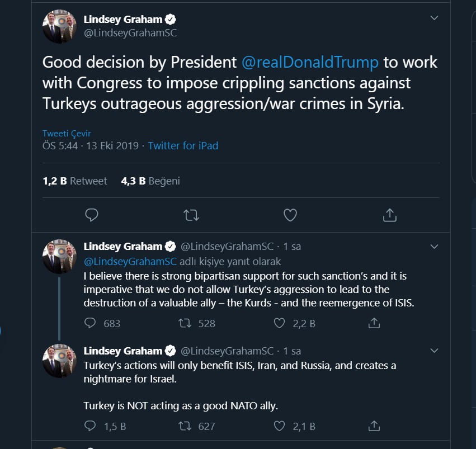476x449 pixels.
Task: Retweet the NATO ally tweet
Action: point(184,426)
